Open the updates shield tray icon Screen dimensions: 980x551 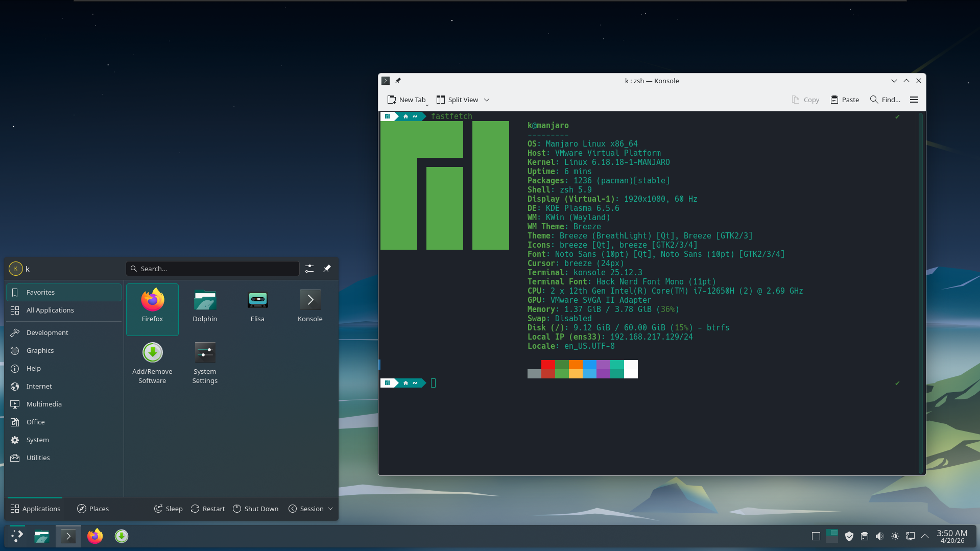(x=849, y=536)
